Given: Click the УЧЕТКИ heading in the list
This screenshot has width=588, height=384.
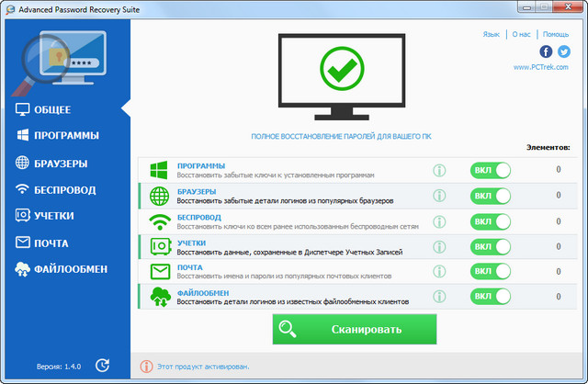Looking at the screenshot, I should 191,243.
